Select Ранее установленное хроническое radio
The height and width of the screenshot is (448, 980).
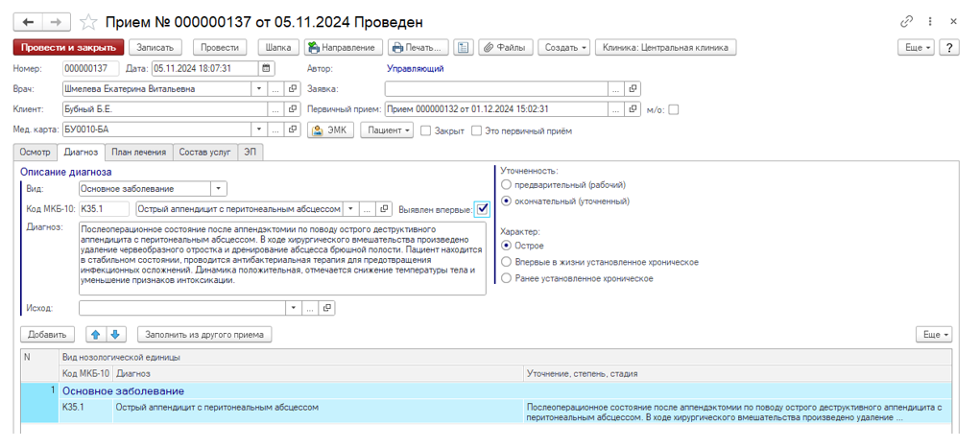point(506,278)
